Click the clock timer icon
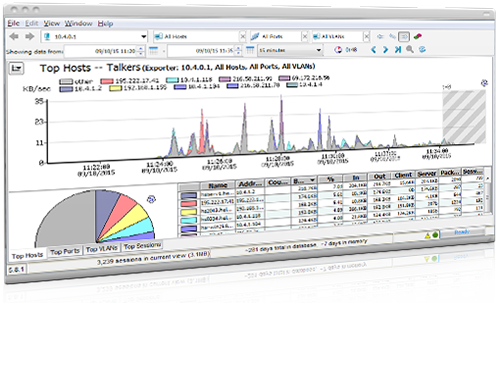Viewport: 500px width, 375px height. [x=338, y=50]
